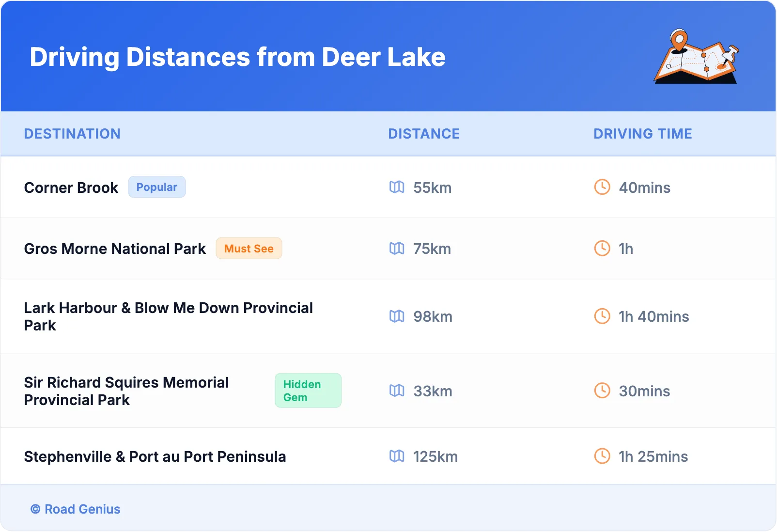
Task: Click the 55km distance value
Action: (433, 188)
